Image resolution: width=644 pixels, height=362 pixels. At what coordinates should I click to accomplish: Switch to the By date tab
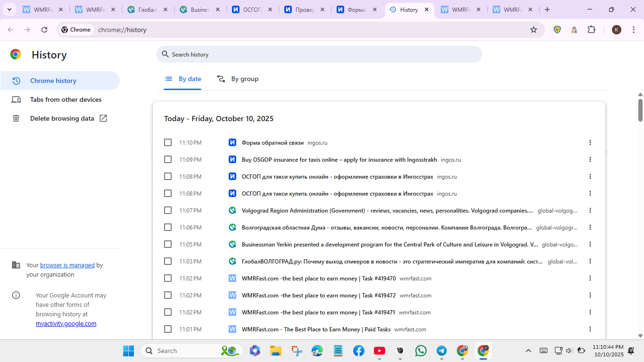tap(182, 79)
